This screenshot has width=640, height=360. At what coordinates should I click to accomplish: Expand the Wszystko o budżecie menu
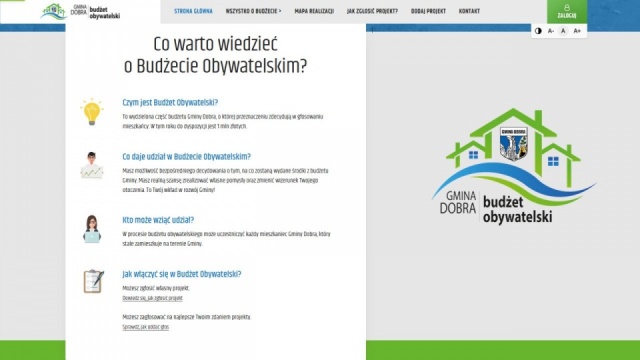[x=253, y=11]
